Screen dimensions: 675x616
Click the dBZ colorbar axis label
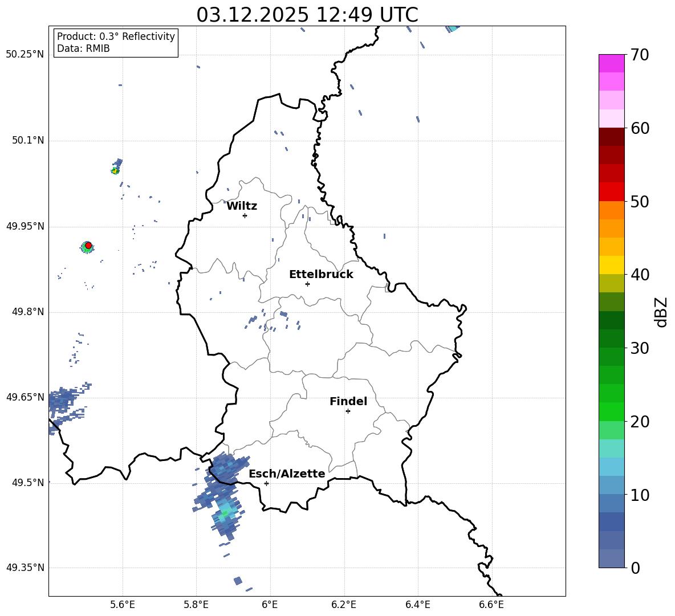tap(661, 312)
